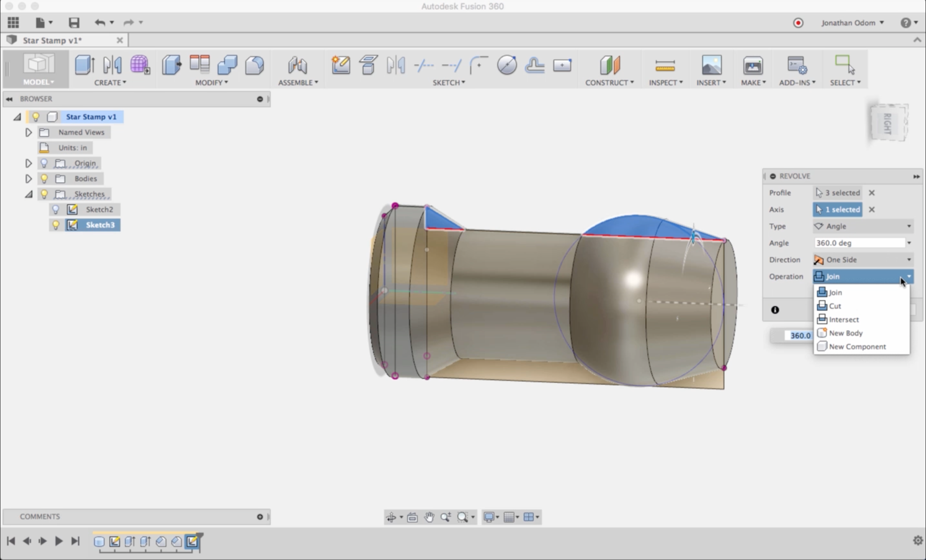
Task: Select the Create Sketch tool icon
Action: click(x=340, y=65)
